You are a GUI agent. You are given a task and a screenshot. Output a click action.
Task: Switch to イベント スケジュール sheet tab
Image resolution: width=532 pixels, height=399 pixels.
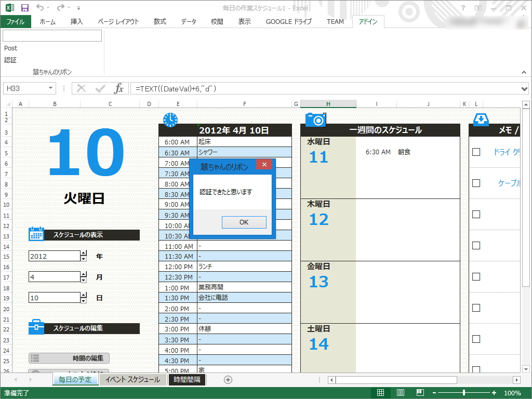click(132, 380)
